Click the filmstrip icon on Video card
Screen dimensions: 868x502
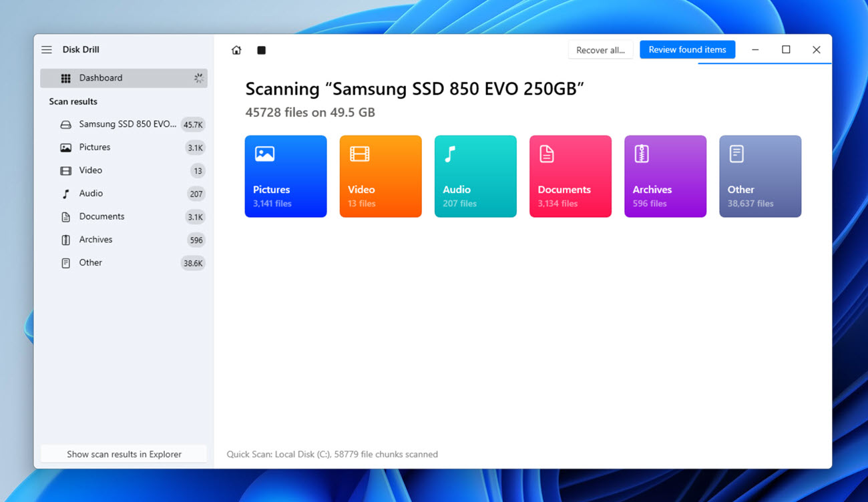point(359,154)
